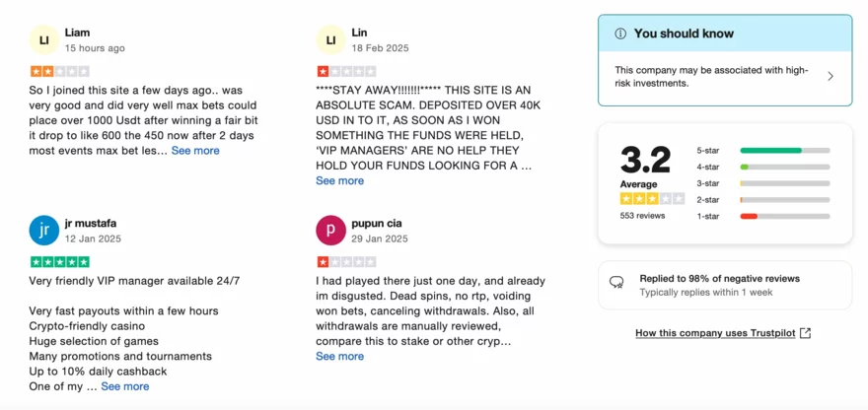Click jr mustafa's five-star rating
The height and width of the screenshot is (410, 868).
[59, 262]
